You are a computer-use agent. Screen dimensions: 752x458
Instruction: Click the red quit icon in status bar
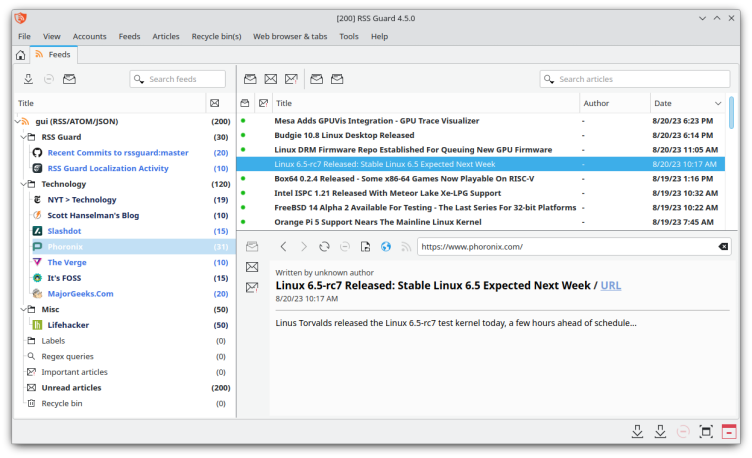[729, 432]
